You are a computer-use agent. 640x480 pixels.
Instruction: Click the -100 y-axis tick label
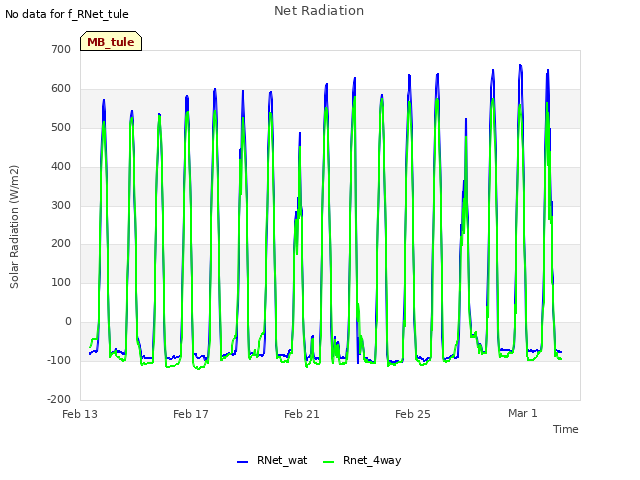tap(59, 360)
